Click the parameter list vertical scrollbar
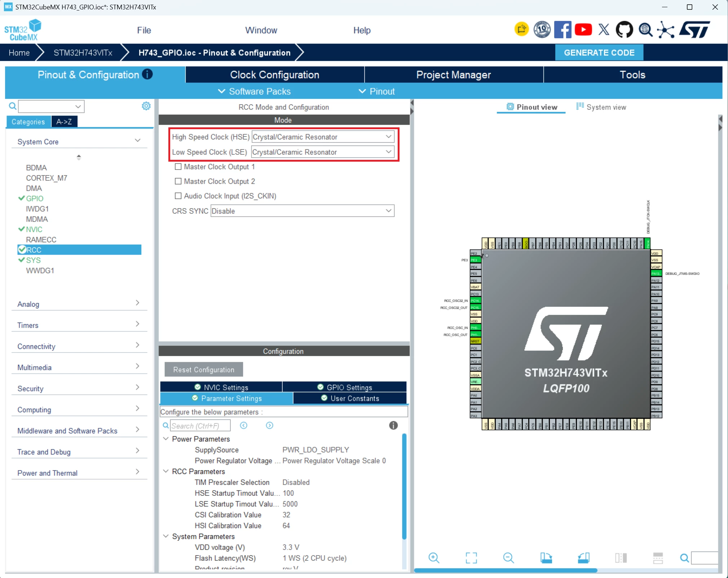 404,486
